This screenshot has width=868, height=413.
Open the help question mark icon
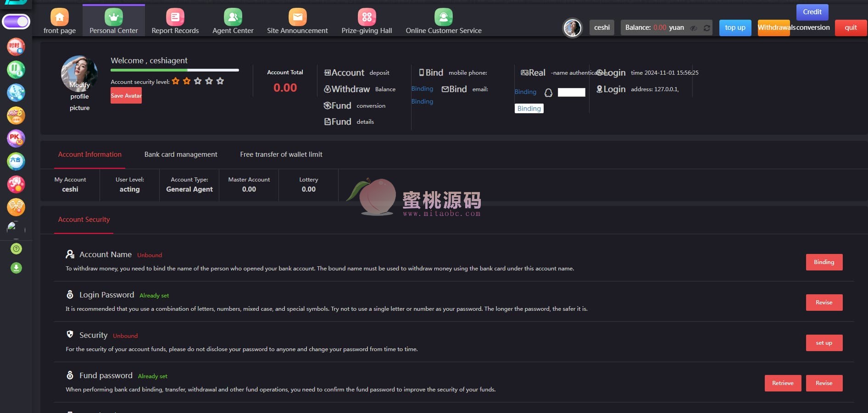click(16, 249)
